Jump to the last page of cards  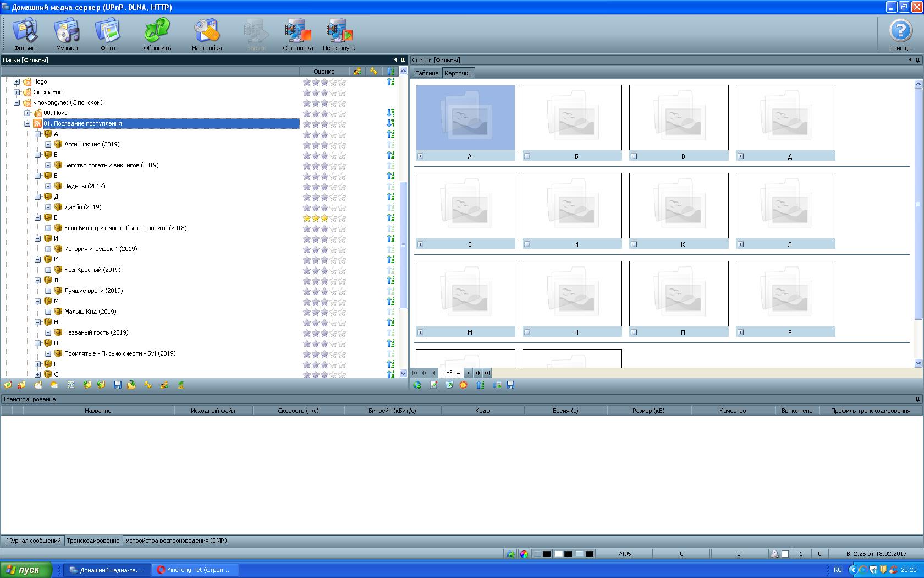click(487, 373)
